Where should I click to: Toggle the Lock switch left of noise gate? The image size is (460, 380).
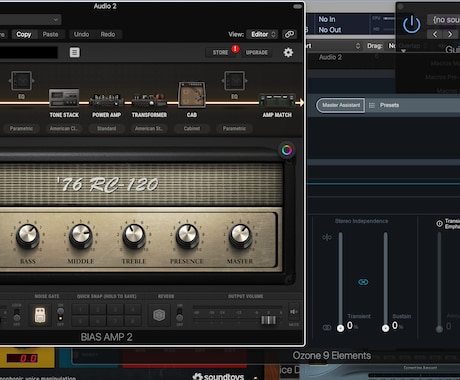pyautogui.click(x=16, y=315)
